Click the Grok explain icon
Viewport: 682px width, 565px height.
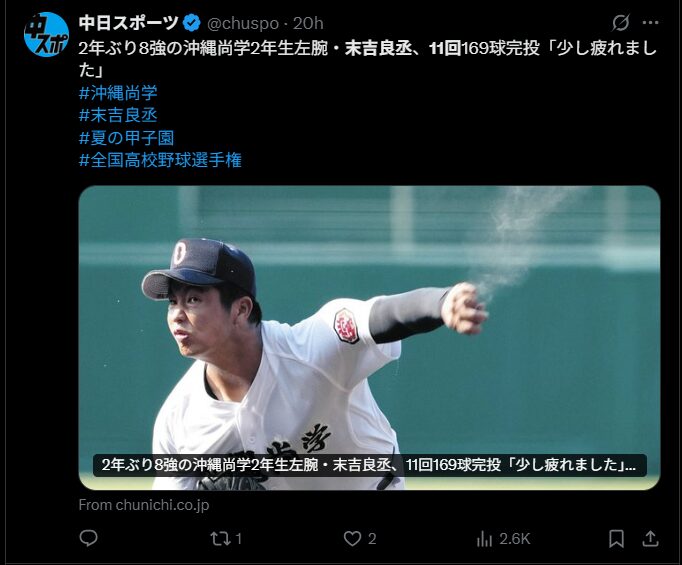click(x=621, y=23)
